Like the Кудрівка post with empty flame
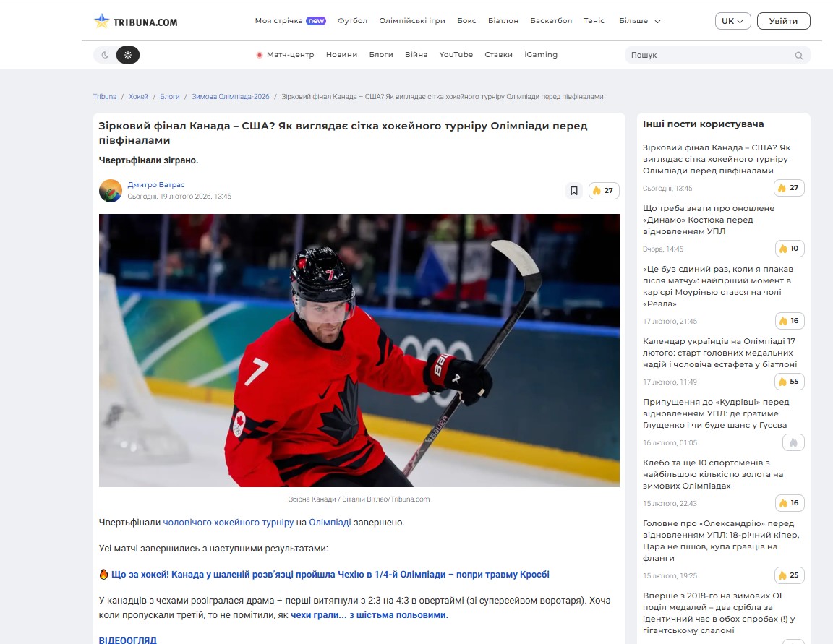This screenshot has height=644, width=833. click(793, 442)
